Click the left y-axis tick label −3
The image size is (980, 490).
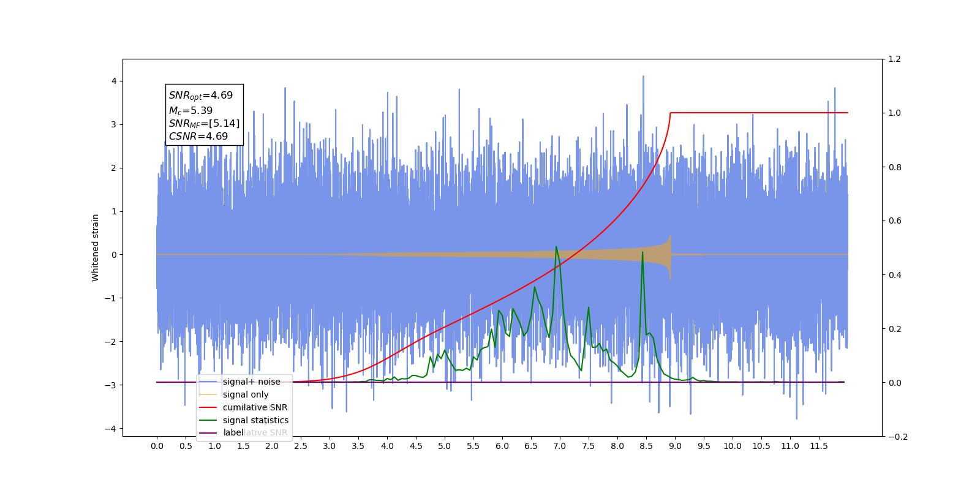point(110,385)
